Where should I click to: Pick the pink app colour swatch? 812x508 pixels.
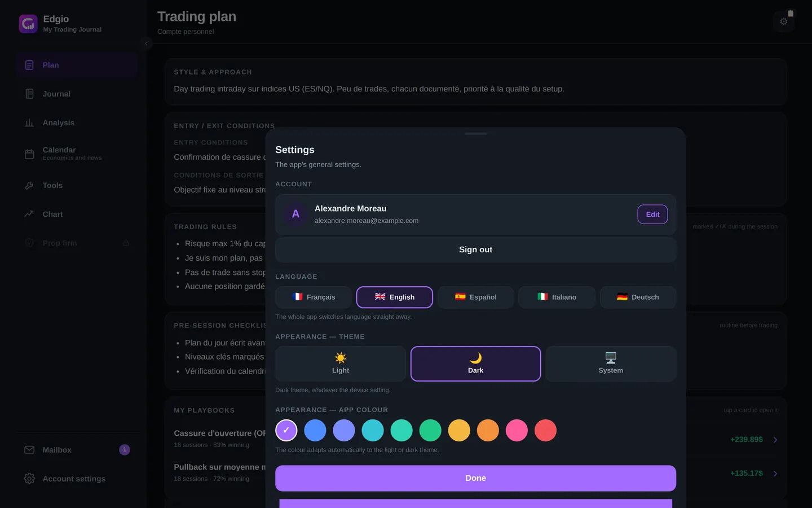[x=517, y=430]
